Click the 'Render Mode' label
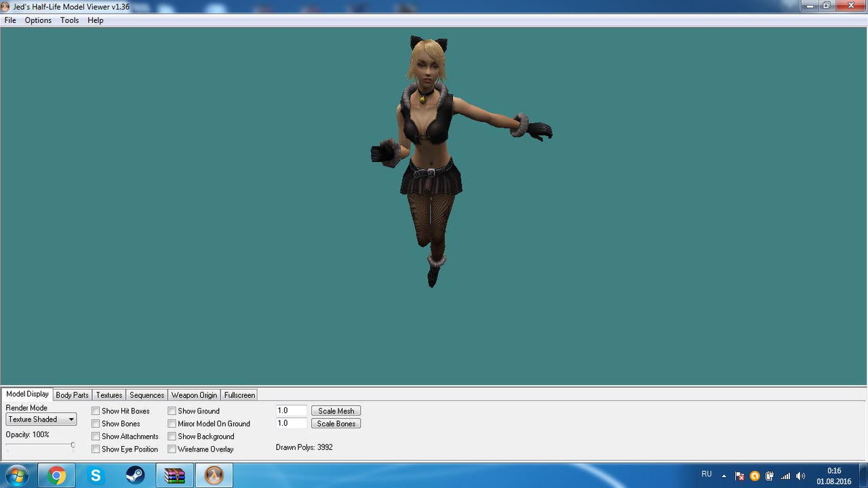This screenshot has height=488, width=868. tap(26, 408)
